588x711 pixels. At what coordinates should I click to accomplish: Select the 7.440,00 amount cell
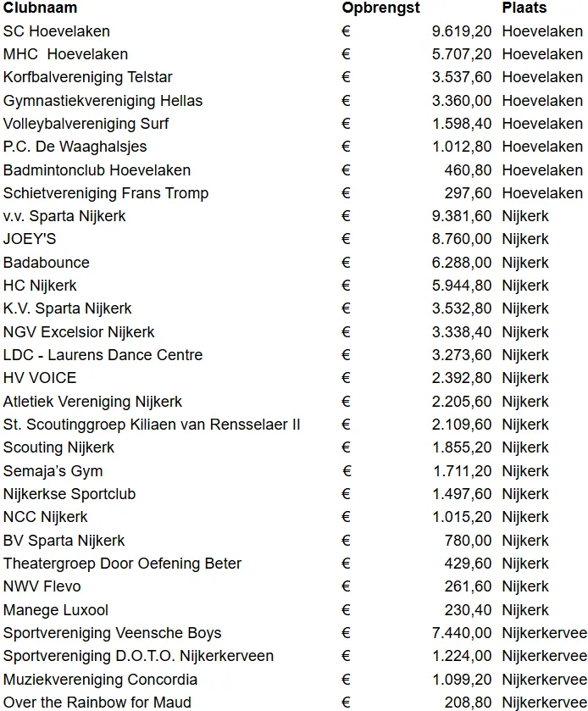click(x=461, y=633)
